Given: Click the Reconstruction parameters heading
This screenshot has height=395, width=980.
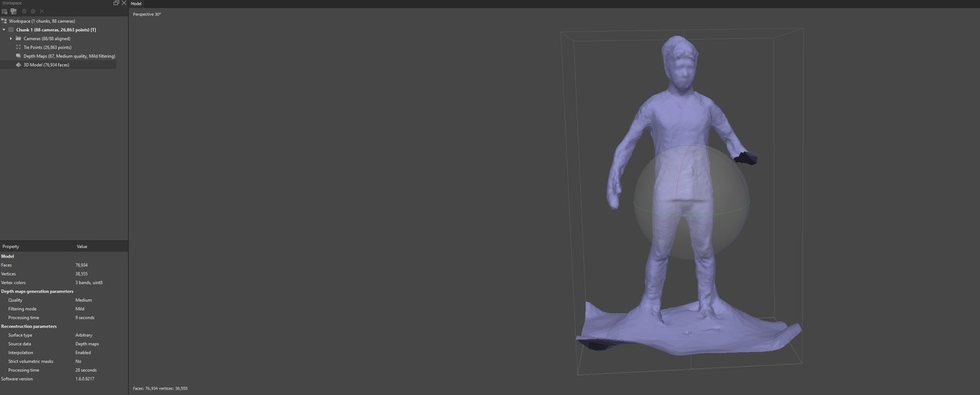Looking at the screenshot, I should 28,326.
